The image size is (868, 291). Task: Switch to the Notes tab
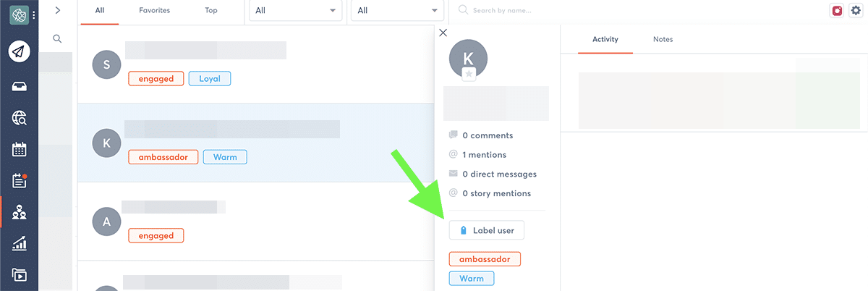click(x=663, y=39)
